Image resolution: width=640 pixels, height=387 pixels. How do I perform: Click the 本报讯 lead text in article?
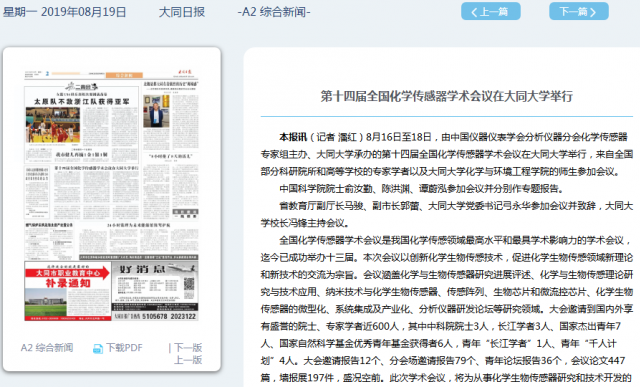293,137
